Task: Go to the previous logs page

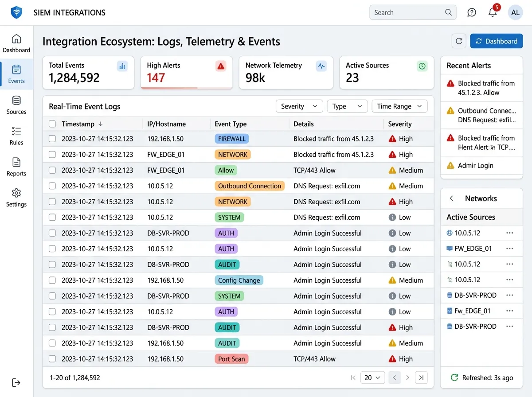Action: [x=394, y=378]
